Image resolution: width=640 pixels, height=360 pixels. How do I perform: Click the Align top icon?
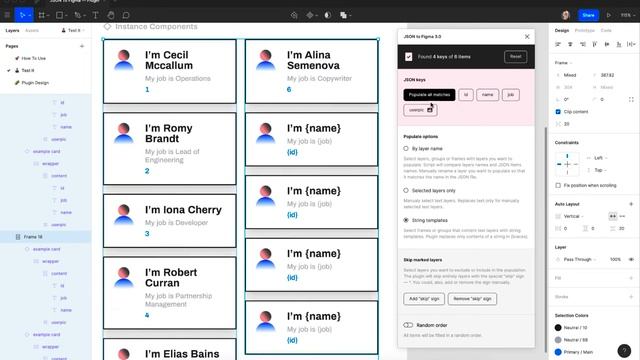tap(595, 44)
